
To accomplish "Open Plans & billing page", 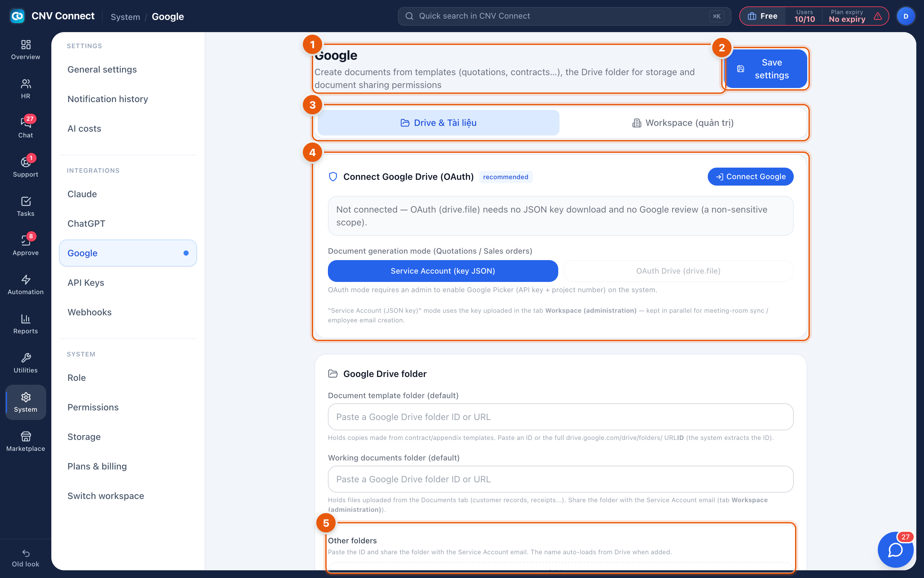I will click(x=128, y=466).
